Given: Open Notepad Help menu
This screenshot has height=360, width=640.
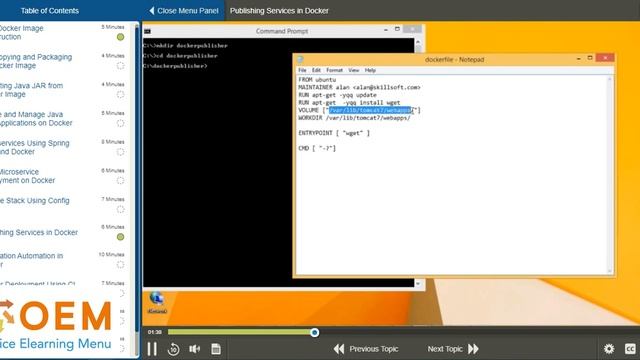Looking at the screenshot, I should pos(370,70).
